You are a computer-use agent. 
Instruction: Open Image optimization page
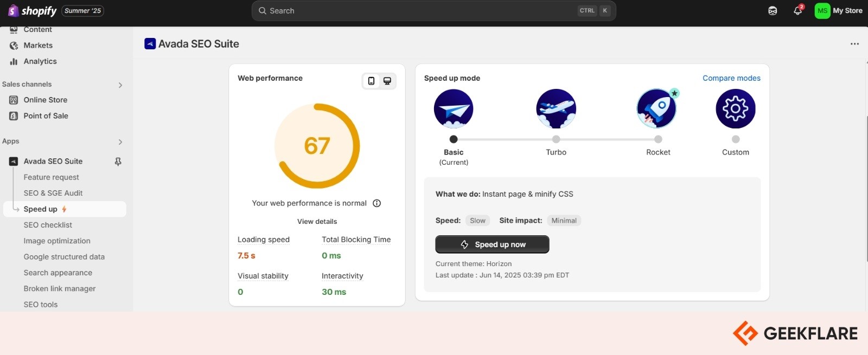(57, 241)
